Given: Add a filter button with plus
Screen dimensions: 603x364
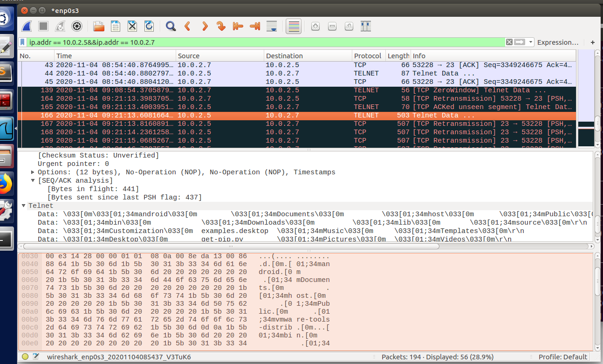Looking at the screenshot, I should tap(593, 42).
